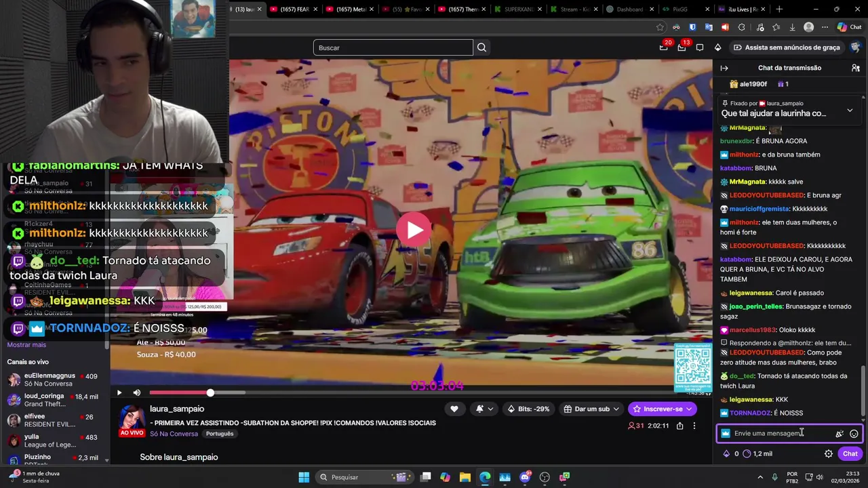Open notifications inbox with 20 badge
This screenshot has width=868, height=488.
tap(664, 47)
